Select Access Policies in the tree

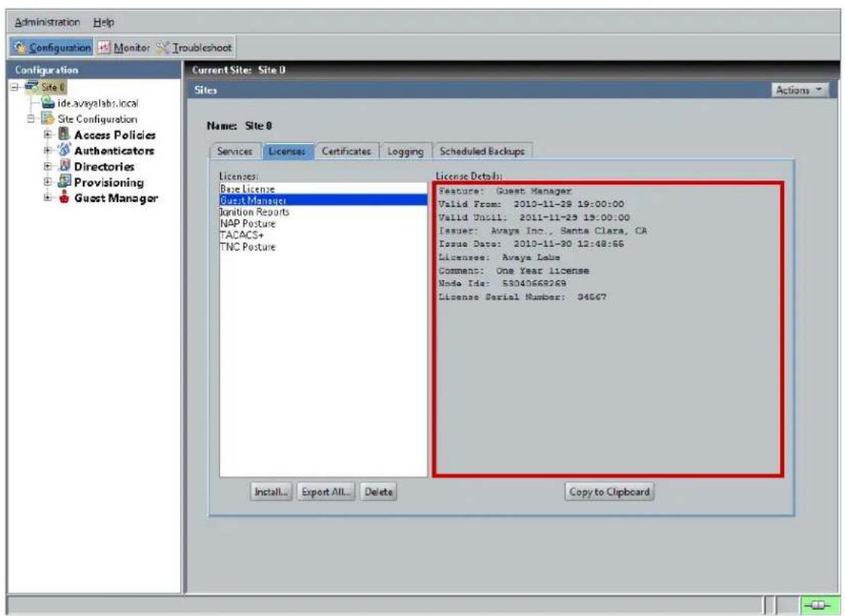click(115, 135)
